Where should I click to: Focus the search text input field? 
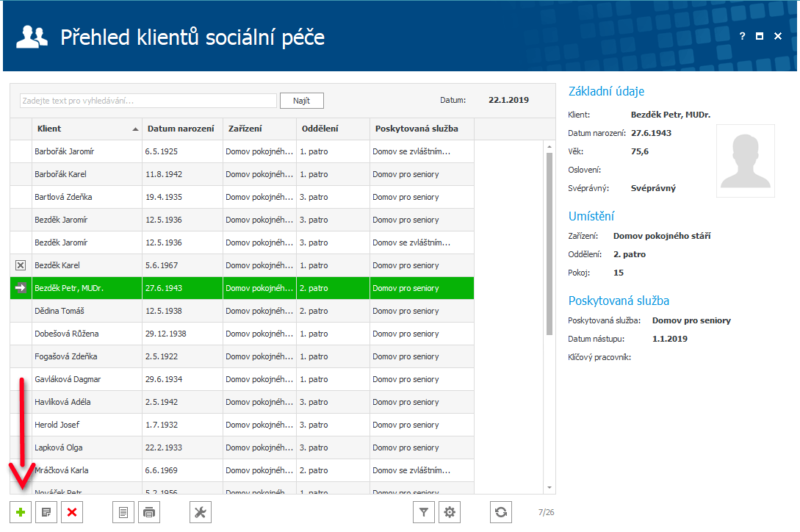148,101
